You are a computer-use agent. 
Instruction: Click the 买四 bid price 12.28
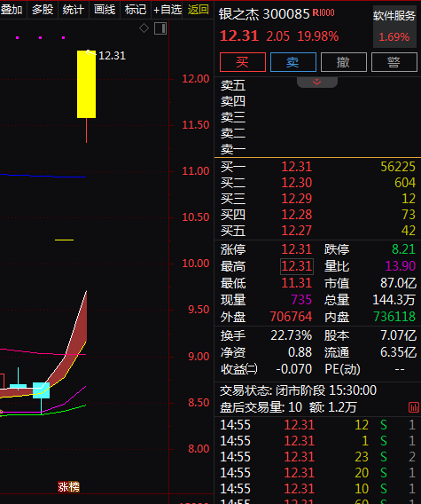pos(297,215)
